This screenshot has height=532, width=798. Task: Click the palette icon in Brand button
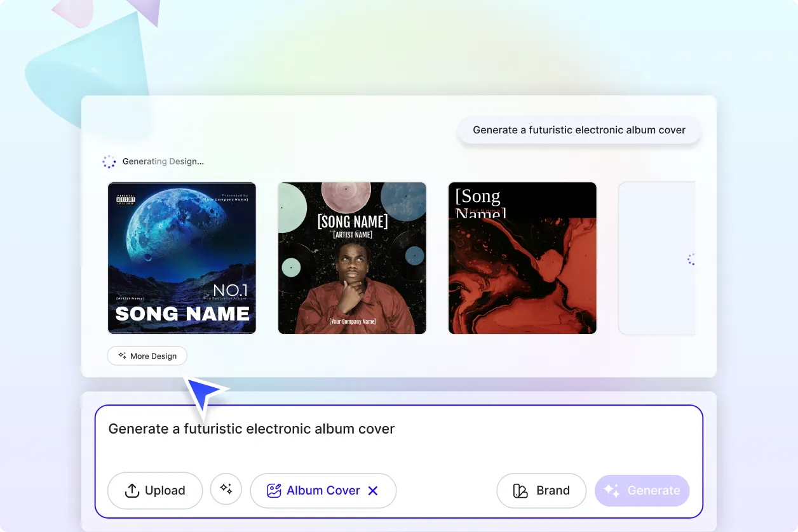(x=520, y=491)
